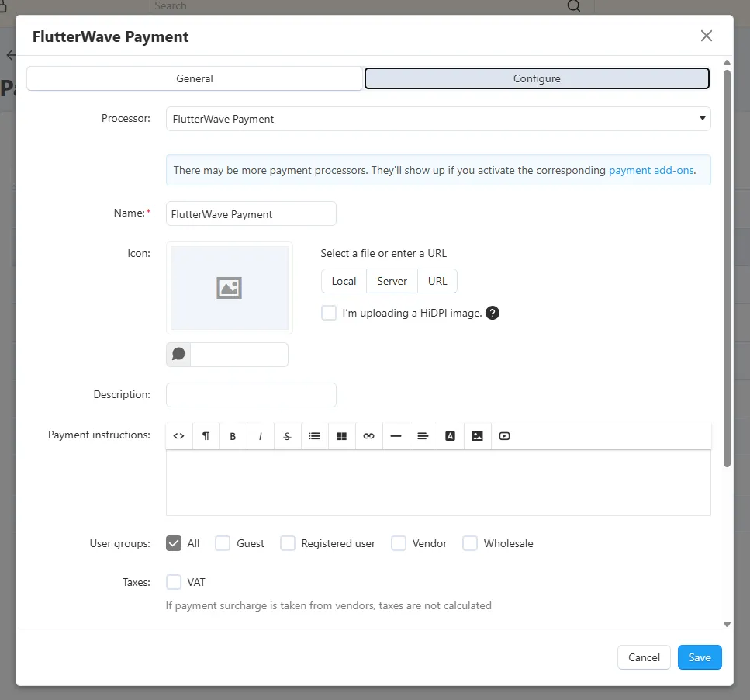Screen dimensions: 750x700
Task: Enable the VAT tax checkbox
Action: tap(174, 582)
